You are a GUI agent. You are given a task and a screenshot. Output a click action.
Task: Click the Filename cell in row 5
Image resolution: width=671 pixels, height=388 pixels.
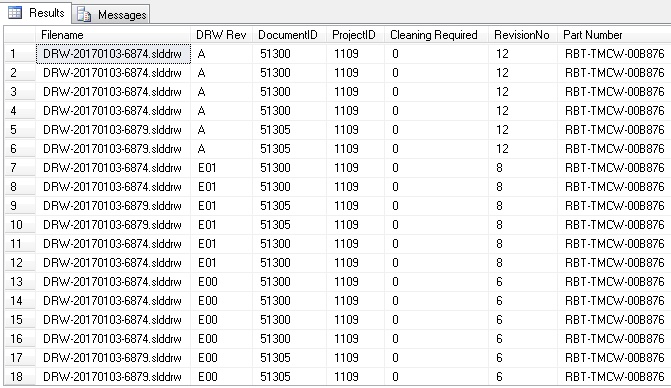[113, 130]
